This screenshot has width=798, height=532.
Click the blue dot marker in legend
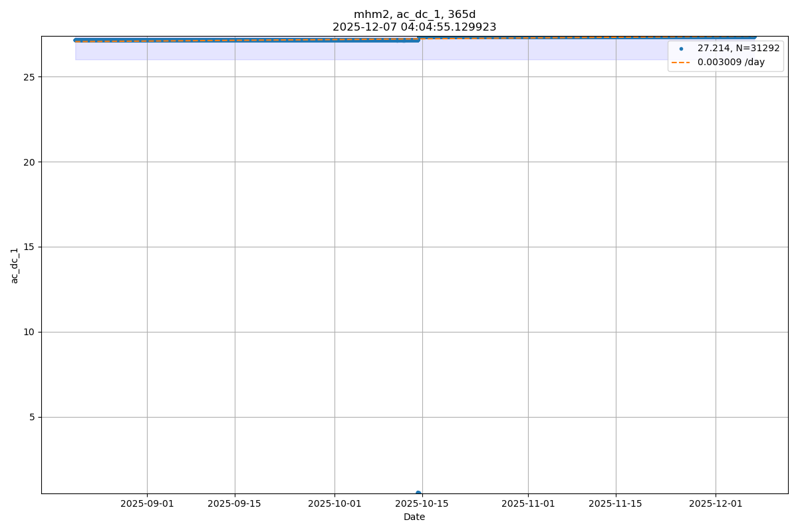pyautogui.click(x=681, y=49)
